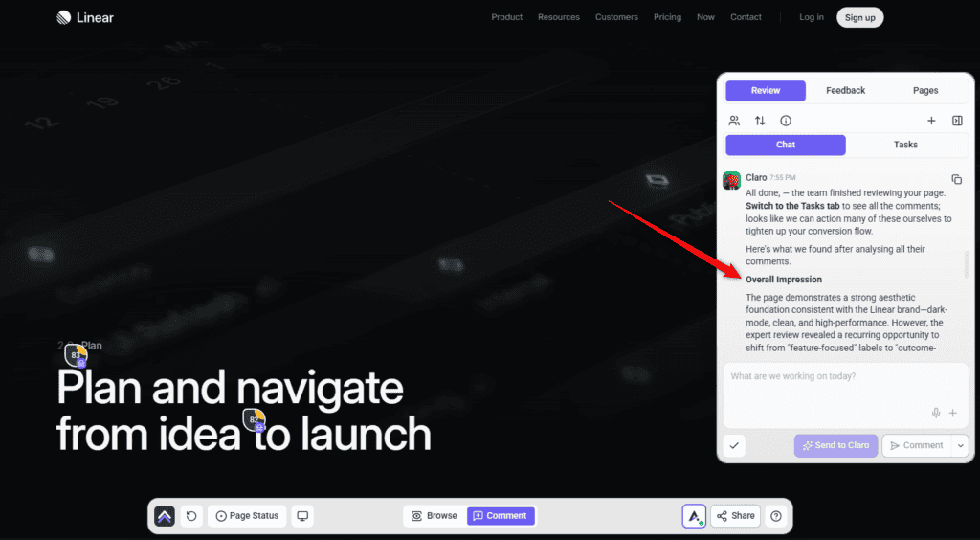980x540 pixels.
Task: Click the plus icon in message box
Action: tap(953, 413)
